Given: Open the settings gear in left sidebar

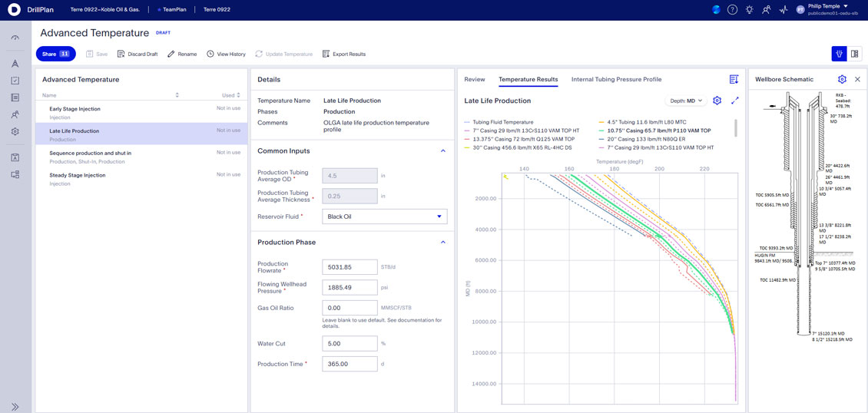Looking at the screenshot, I should coord(15,132).
